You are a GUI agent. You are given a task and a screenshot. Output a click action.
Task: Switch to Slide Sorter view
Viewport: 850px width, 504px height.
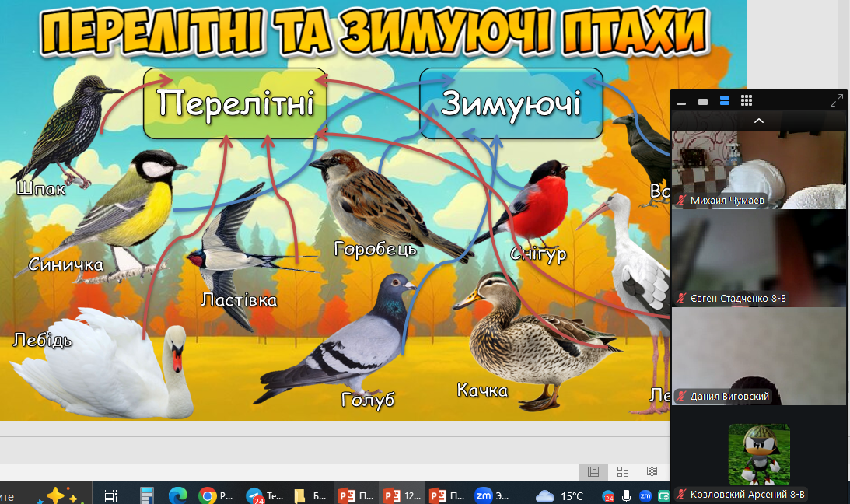[x=623, y=471]
